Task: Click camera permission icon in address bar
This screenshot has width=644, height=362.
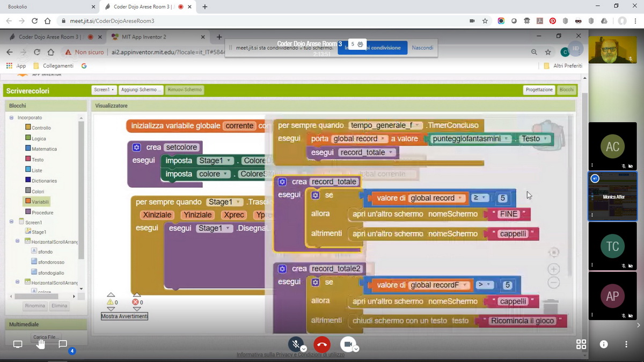Action: pos(472,21)
